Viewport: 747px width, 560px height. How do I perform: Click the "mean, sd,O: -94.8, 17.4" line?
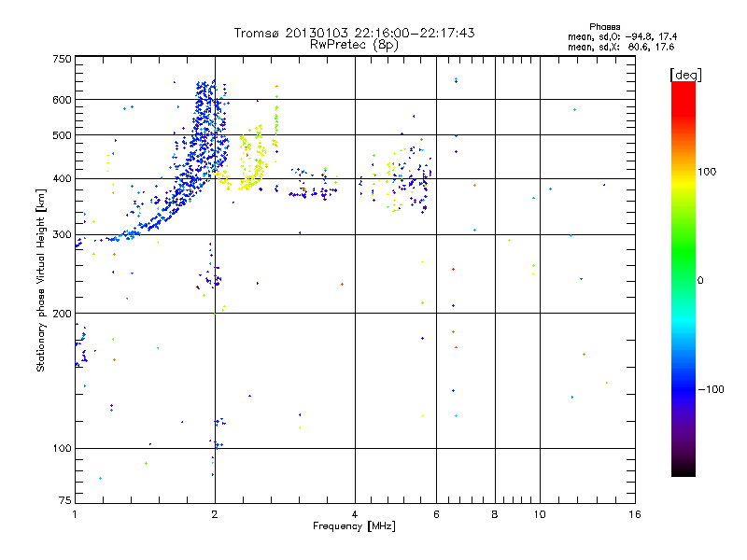pyautogui.click(x=622, y=36)
